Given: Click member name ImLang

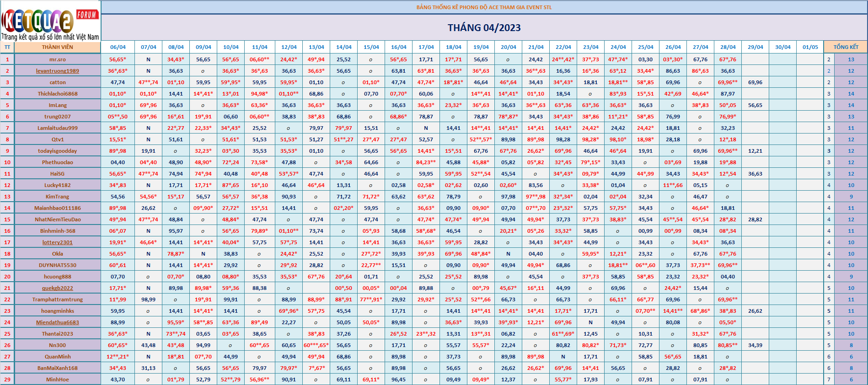Looking at the screenshot, I should click(58, 105).
